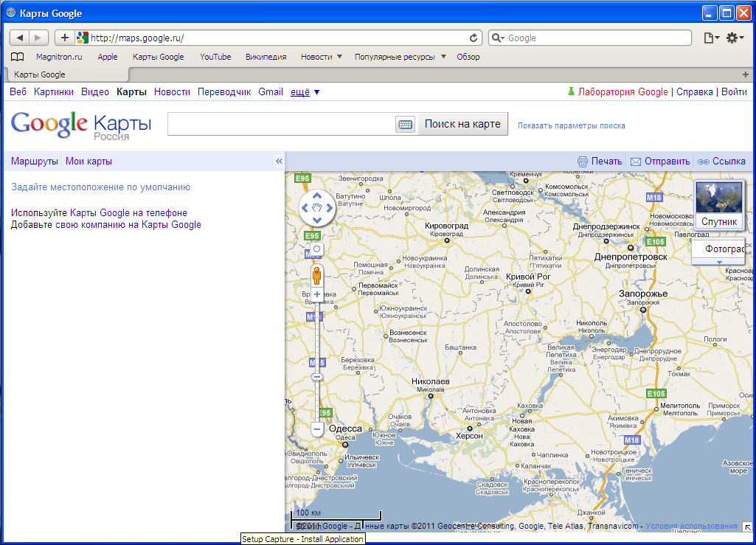Click the browser address bar
This screenshot has height=545, width=756.
click(278, 38)
